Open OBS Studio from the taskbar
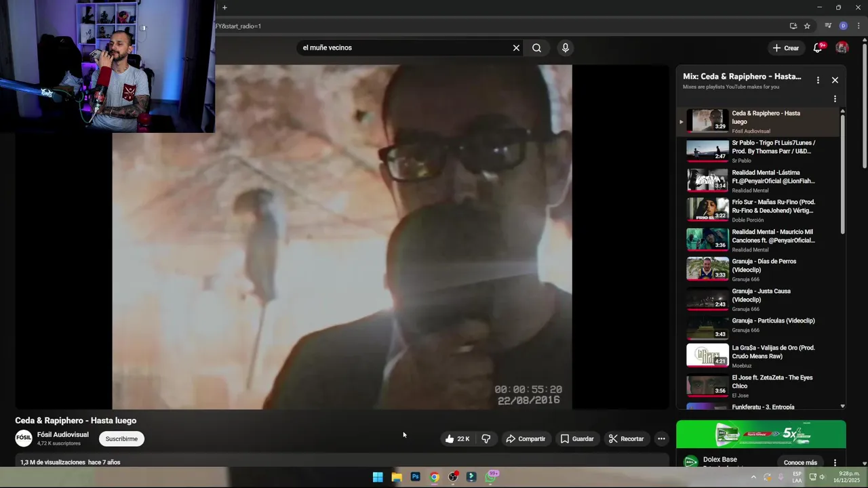Screen dimensions: 868x488 click(x=453, y=477)
